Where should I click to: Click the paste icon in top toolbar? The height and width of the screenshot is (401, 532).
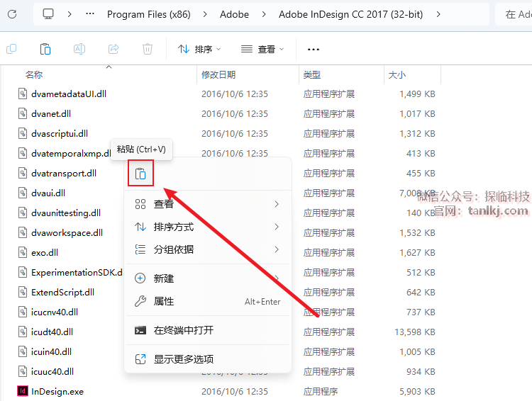click(45, 49)
